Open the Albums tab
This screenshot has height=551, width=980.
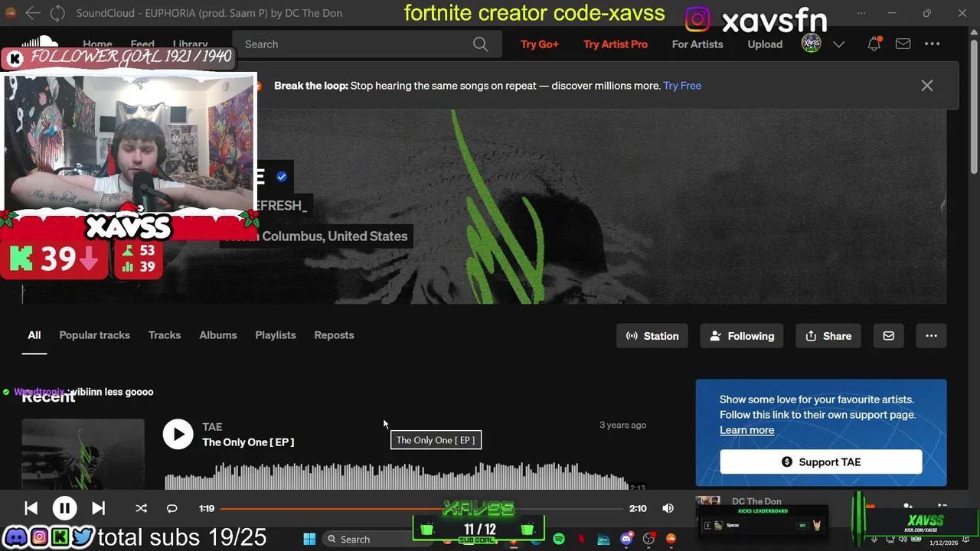tap(218, 335)
